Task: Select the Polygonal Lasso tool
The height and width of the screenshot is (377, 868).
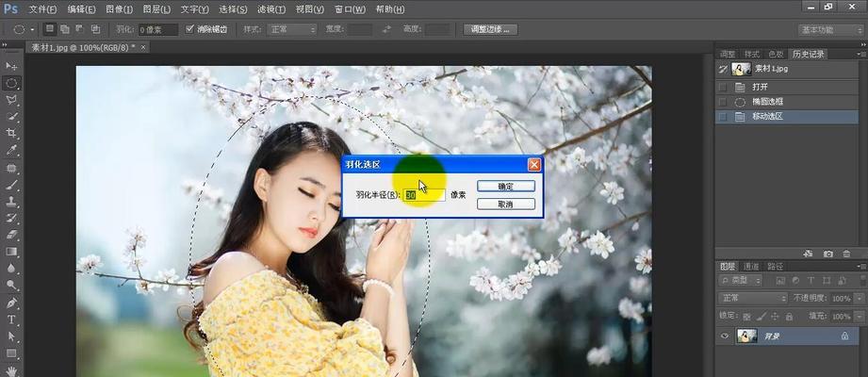Action: coord(11,100)
